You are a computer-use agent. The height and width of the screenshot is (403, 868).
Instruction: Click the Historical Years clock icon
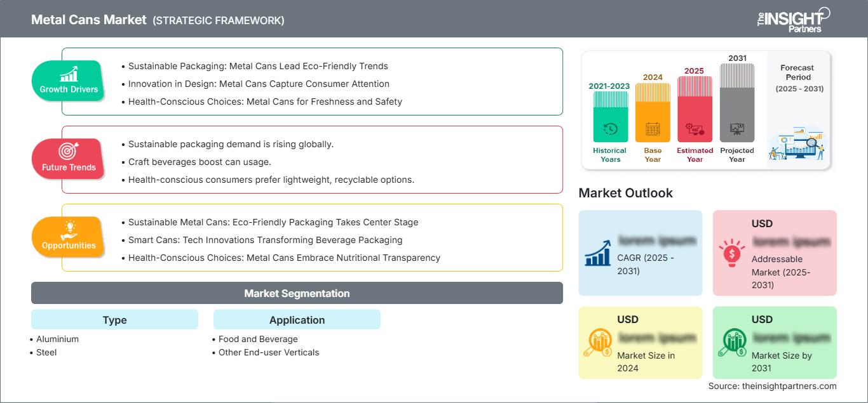click(610, 129)
